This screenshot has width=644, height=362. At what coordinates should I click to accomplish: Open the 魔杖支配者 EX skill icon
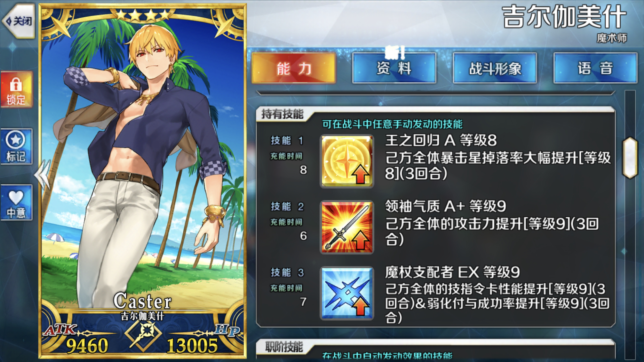pos(347,293)
